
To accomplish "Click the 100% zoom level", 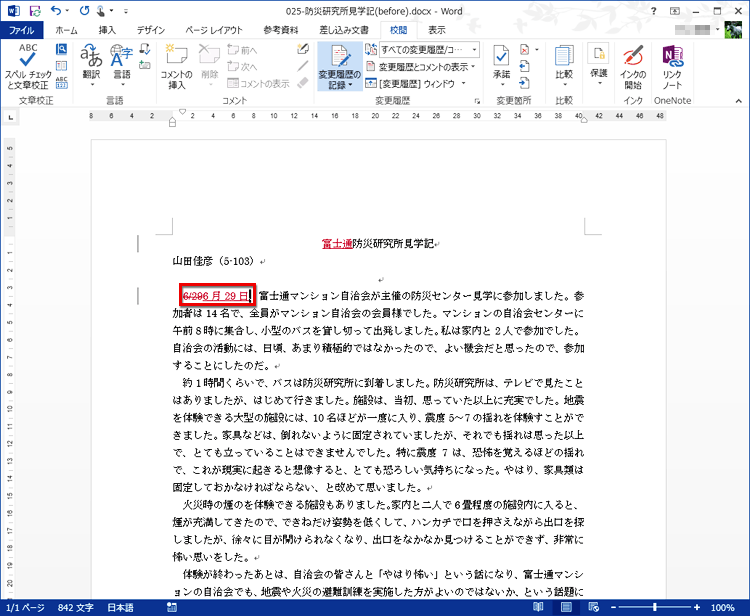I will 722,607.
